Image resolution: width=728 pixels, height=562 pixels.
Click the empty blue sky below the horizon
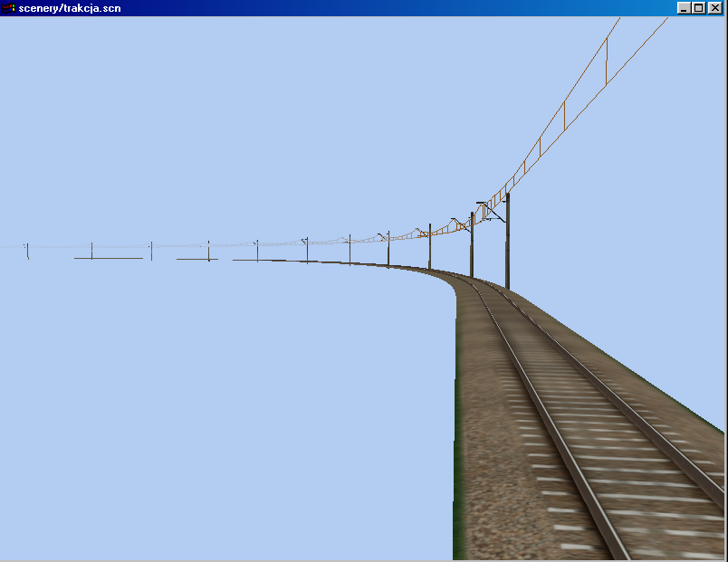[x=226, y=407]
